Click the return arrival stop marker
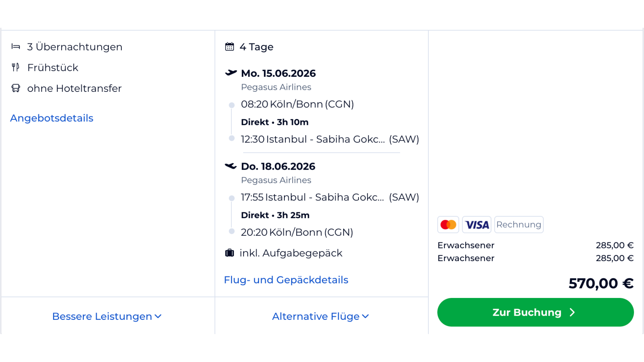This screenshot has height=362, width=644. pyautogui.click(x=232, y=231)
